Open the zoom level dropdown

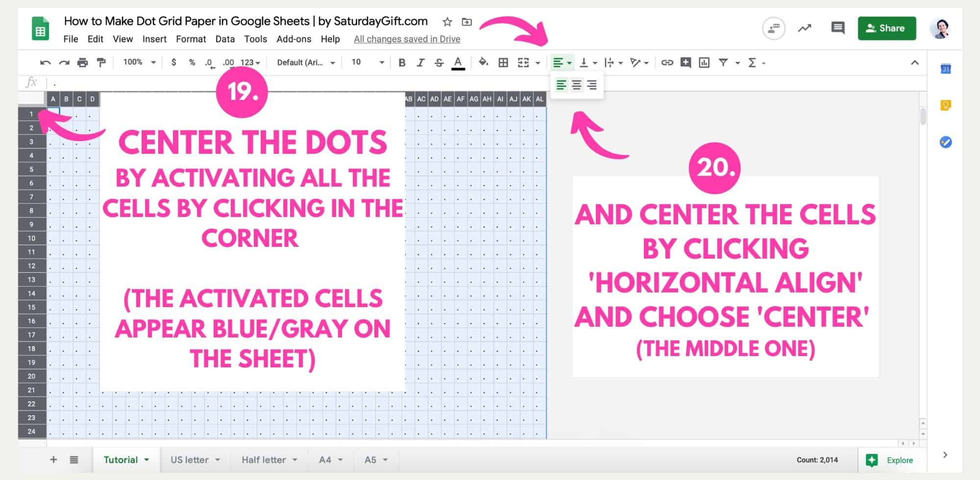point(138,63)
